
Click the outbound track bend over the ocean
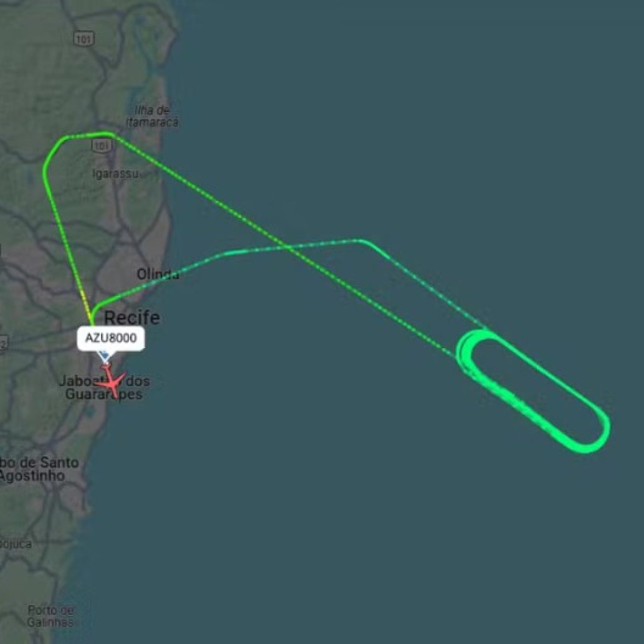coord(362,240)
